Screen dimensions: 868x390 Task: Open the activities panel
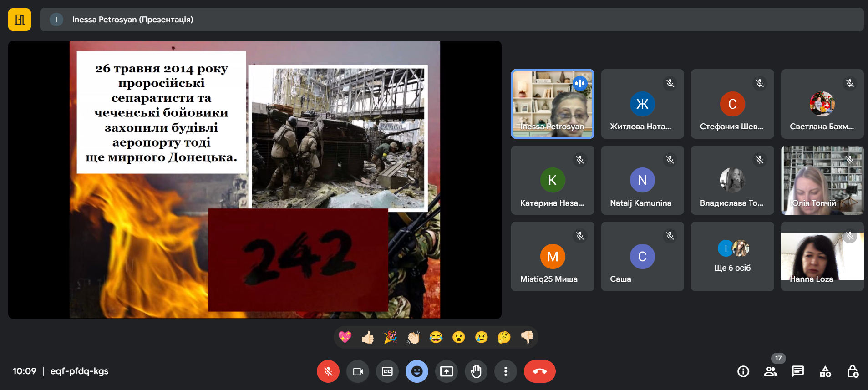(825, 371)
